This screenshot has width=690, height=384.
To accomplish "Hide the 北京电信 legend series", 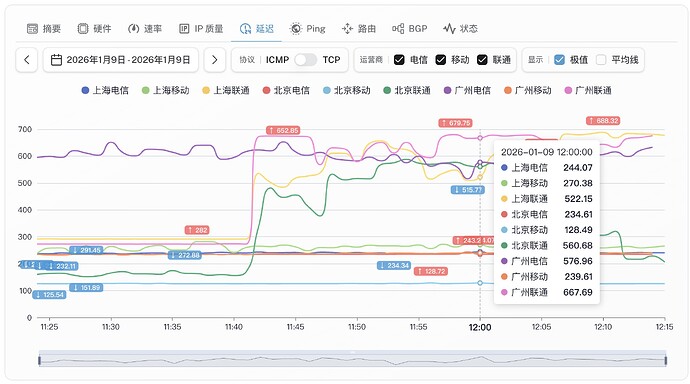I will [286, 91].
